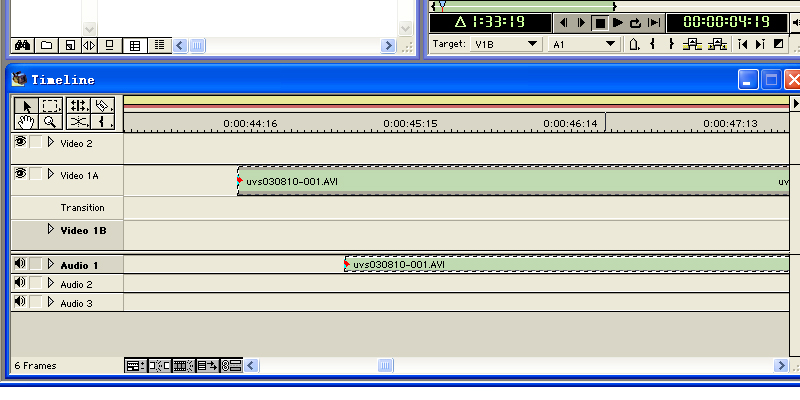Click Timeline scrollbar right arrow
The height and width of the screenshot is (400, 800).
pos(781,365)
